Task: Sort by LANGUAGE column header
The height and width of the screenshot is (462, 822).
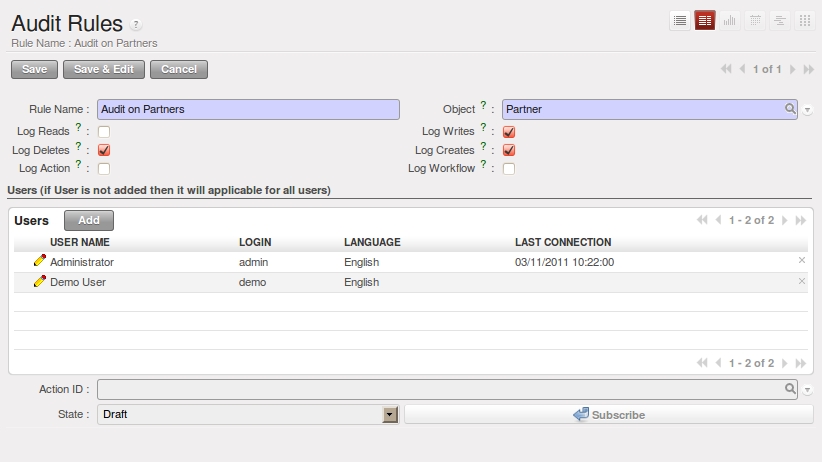Action: (372, 242)
